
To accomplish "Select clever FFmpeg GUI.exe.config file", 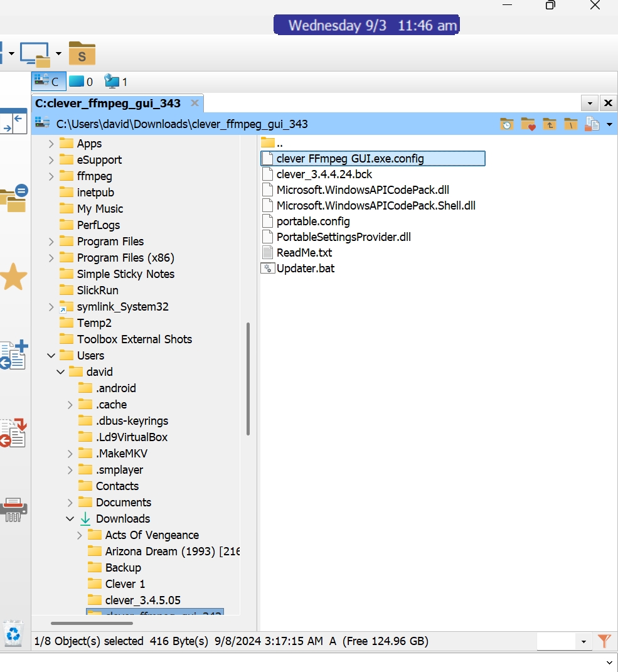I will click(373, 159).
